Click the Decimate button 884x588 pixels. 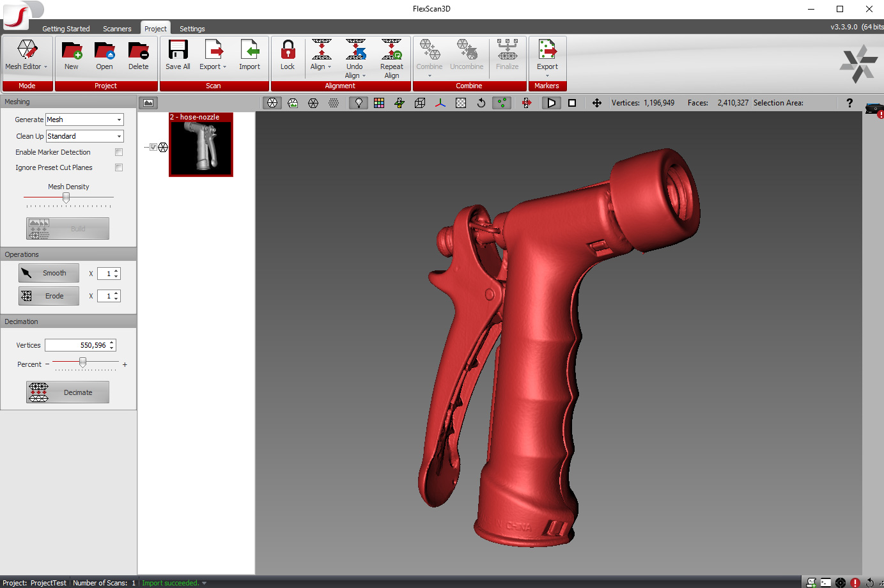67,392
